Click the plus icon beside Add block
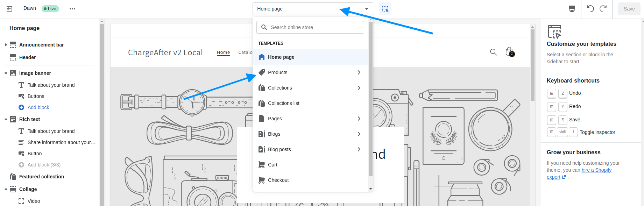 pyautogui.click(x=21, y=107)
